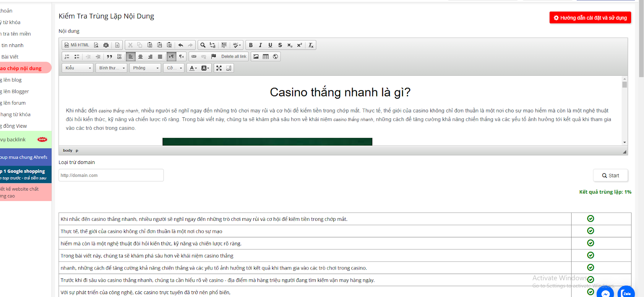Click the Print icon in editor toolbar

coord(106,45)
